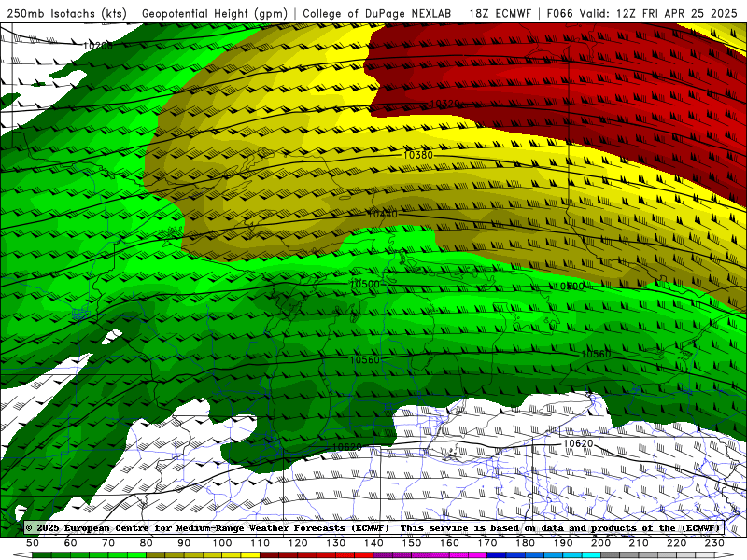Image resolution: width=747 pixels, height=560 pixels.
Task: Click the colorbar label '60'
Action: (x=70, y=543)
